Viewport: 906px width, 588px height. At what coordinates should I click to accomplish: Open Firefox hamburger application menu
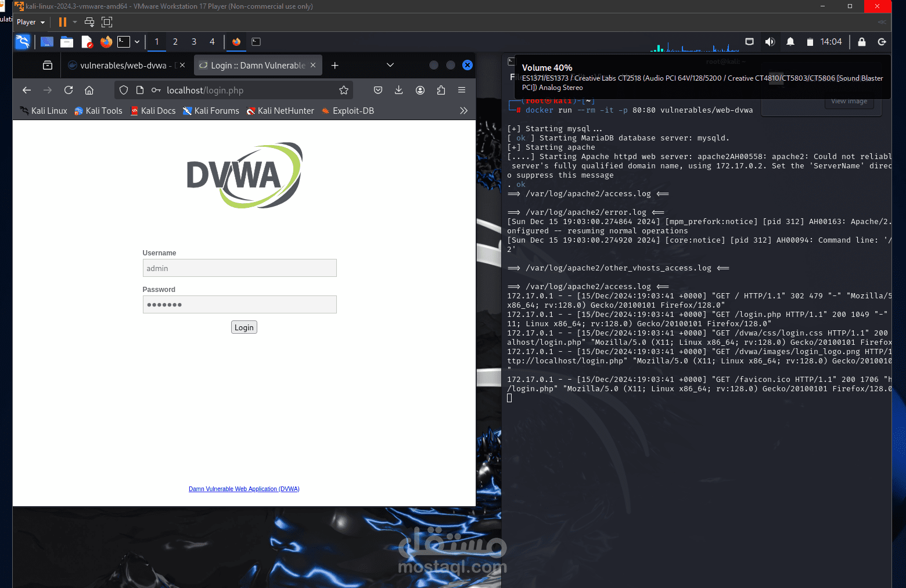tap(462, 90)
